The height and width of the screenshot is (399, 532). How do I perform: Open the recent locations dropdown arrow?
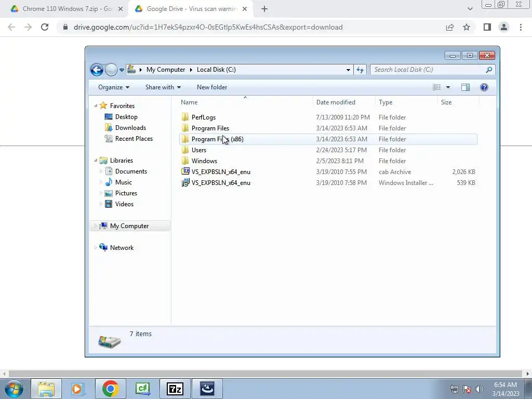pyautogui.click(x=122, y=70)
